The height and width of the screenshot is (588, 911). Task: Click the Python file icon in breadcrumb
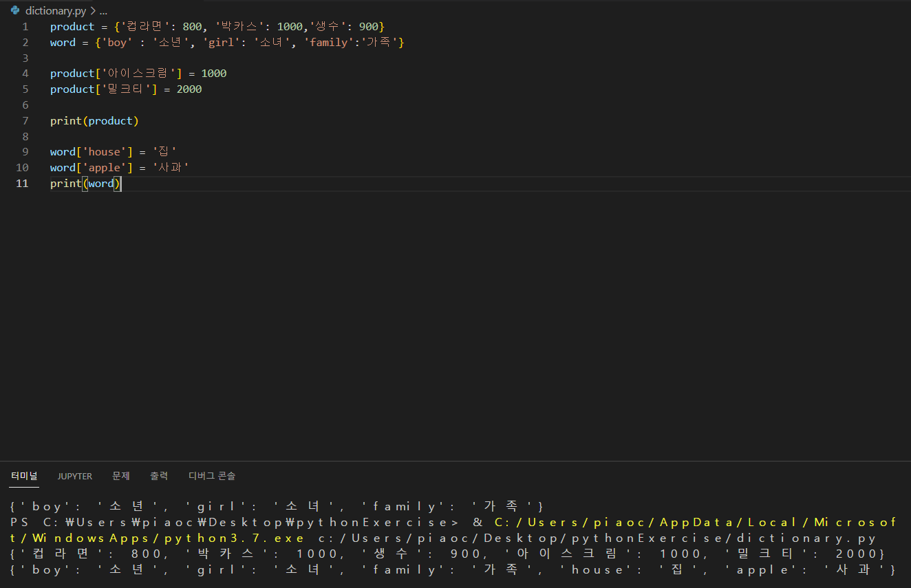(15, 10)
